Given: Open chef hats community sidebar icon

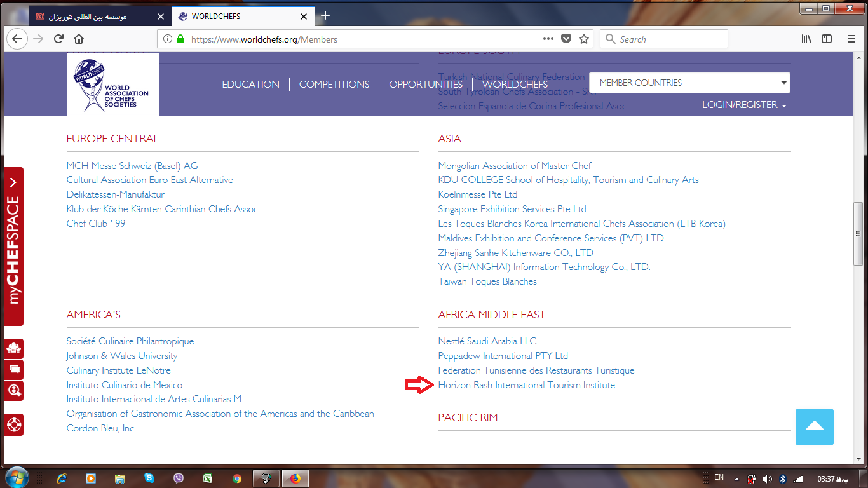Looking at the screenshot, I should 14,348.
